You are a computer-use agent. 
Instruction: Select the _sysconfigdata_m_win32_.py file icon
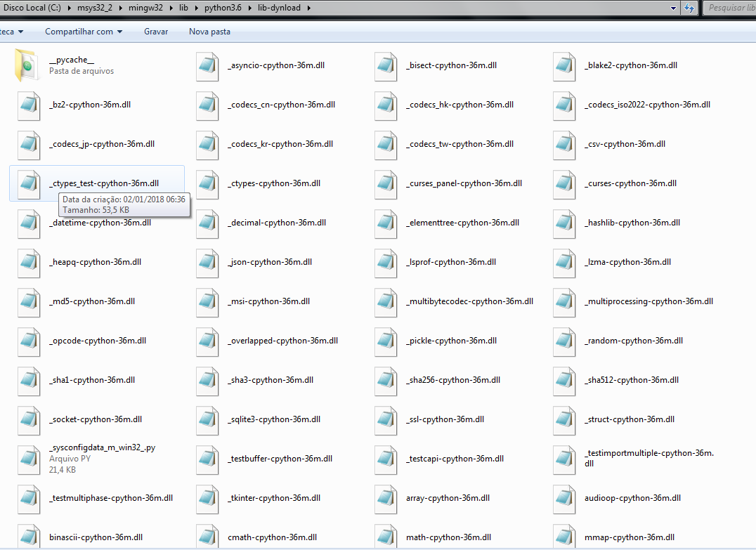coord(29,460)
